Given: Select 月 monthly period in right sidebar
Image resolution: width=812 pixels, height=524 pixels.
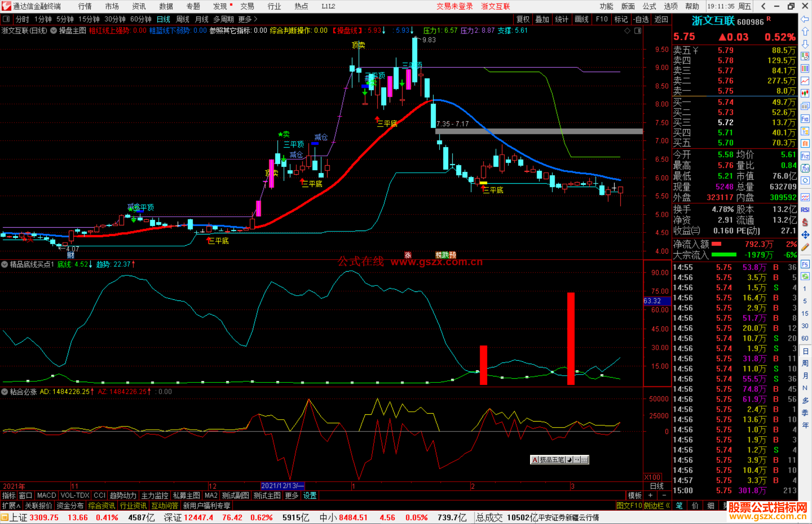Looking at the screenshot, I should click(x=805, y=376).
